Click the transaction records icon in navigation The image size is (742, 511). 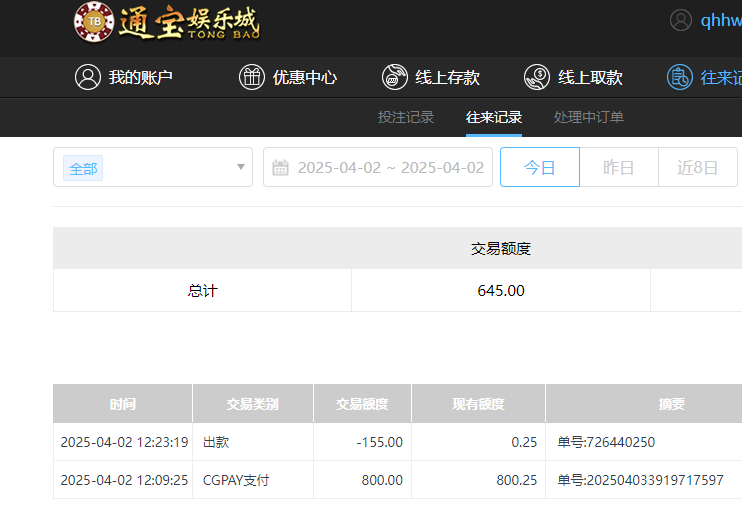point(680,77)
